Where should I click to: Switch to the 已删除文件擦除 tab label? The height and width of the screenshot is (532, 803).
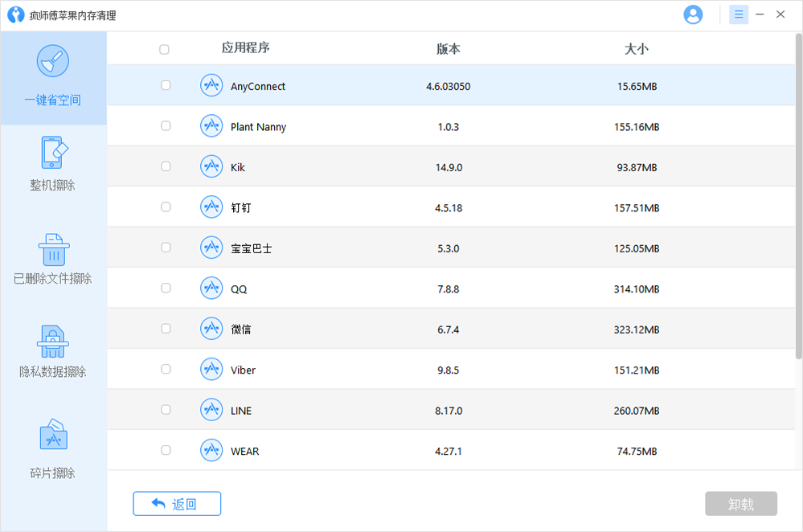click(53, 279)
